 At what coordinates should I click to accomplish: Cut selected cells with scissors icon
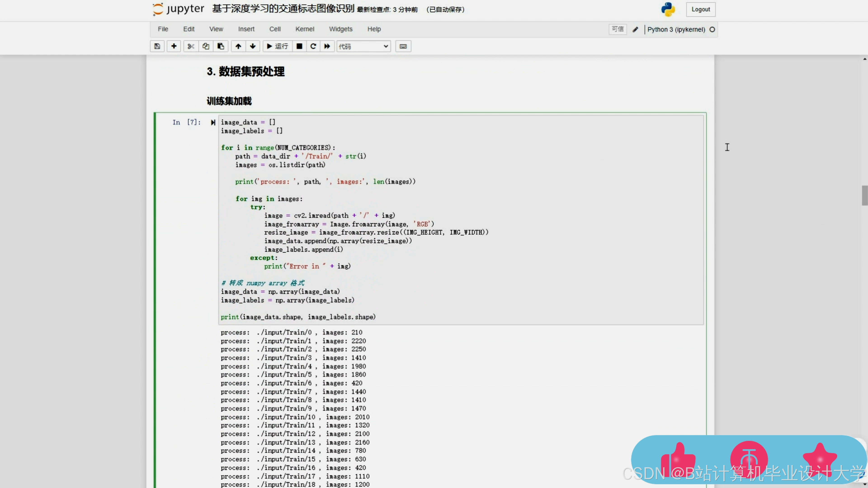pyautogui.click(x=191, y=46)
